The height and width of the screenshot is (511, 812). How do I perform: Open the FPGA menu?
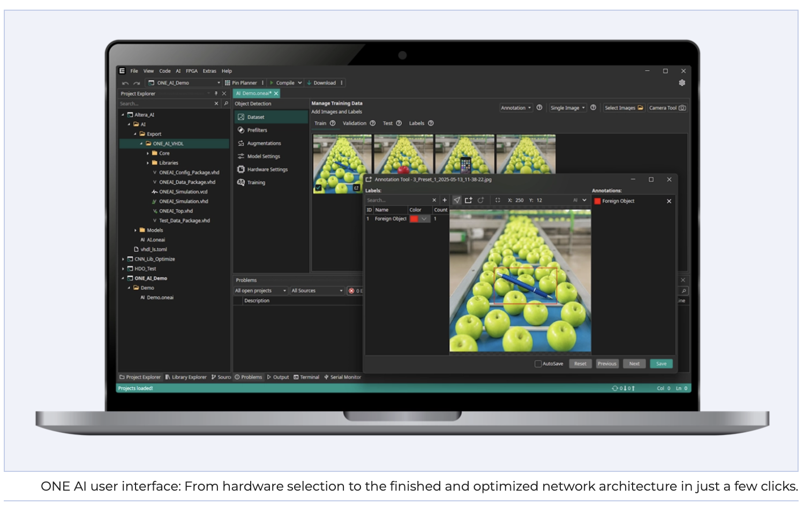coord(191,71)
